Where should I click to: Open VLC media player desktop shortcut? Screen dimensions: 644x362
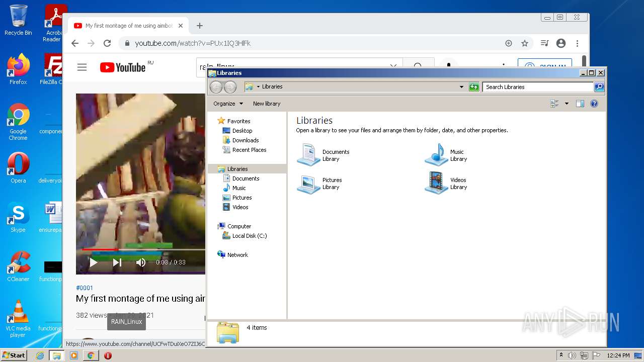tap(18, 319)
